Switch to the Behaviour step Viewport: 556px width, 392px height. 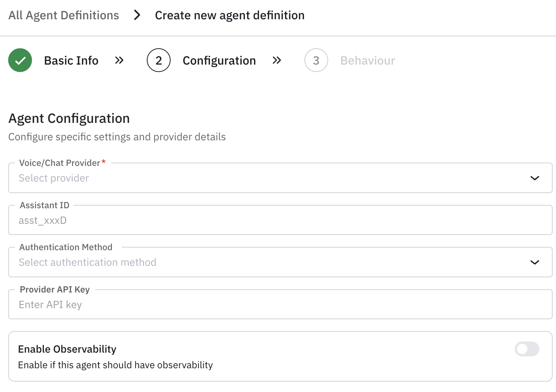[x=368, y=60]
